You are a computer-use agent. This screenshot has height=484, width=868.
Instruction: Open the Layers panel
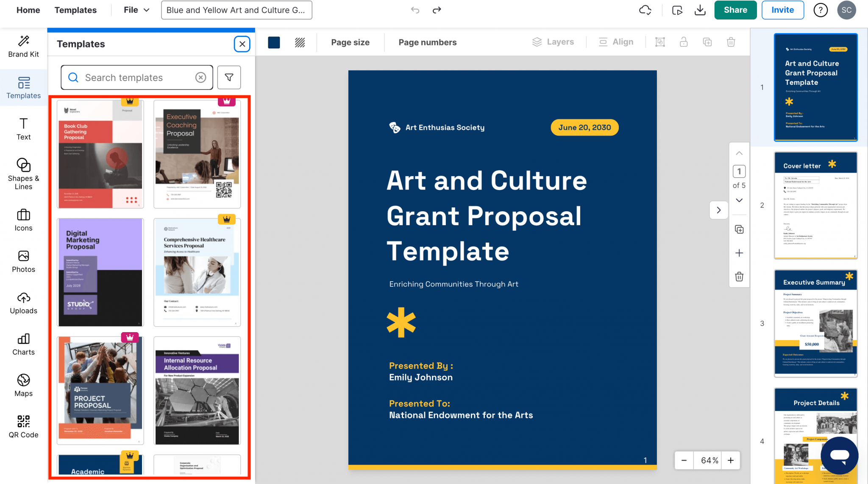553,42
